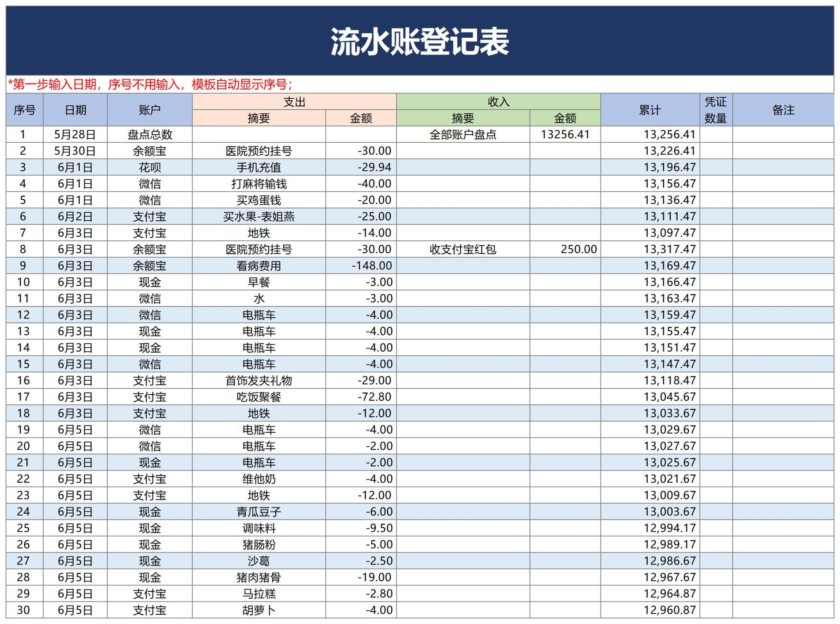The width and height of the screenshot is (840, 624).
Task: Select the 备注 column header
Action: (x=783, y=110)
